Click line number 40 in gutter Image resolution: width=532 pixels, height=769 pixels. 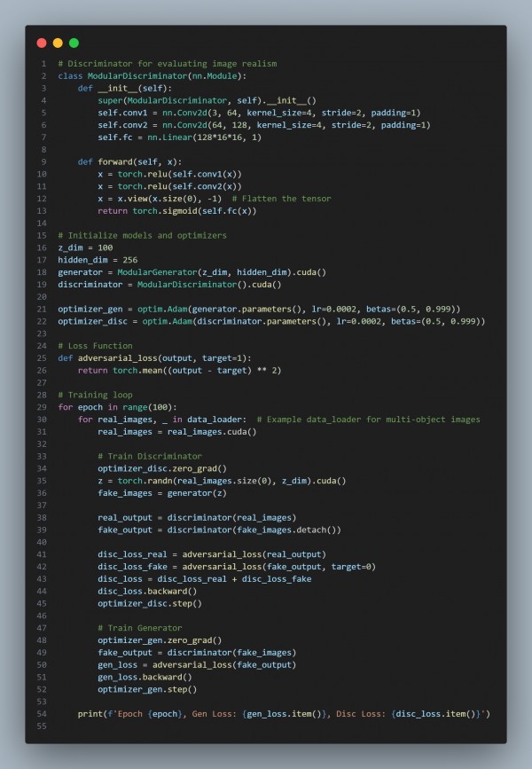point(42,542)
